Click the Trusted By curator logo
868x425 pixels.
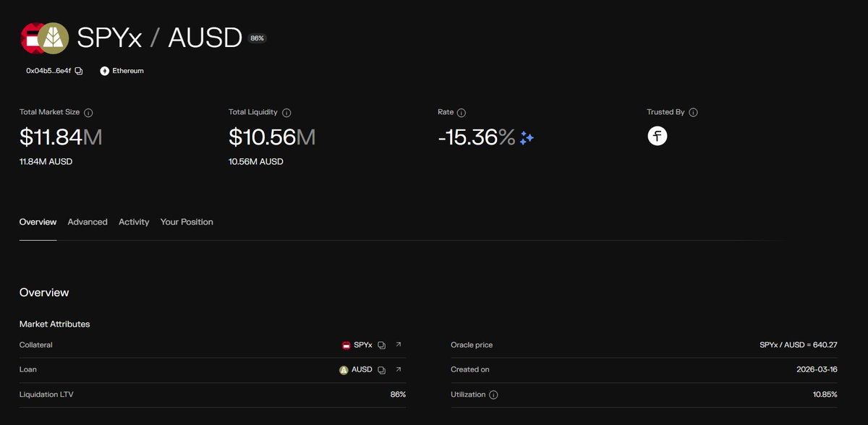[658, 136]
